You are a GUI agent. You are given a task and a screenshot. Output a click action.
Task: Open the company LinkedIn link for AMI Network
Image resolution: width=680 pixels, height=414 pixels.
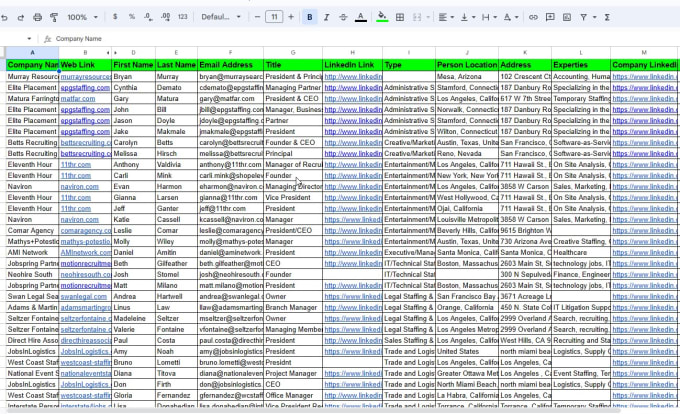coord(644,252)
